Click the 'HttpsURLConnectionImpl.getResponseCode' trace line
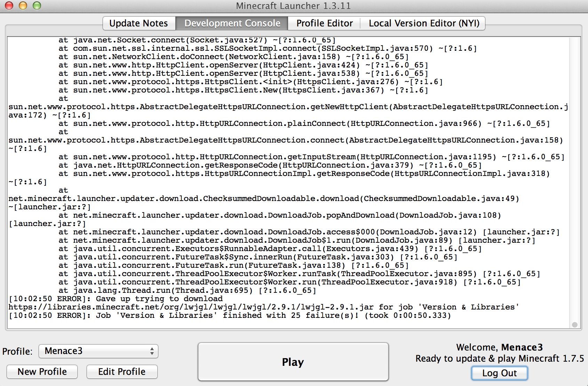 point(304,174)
